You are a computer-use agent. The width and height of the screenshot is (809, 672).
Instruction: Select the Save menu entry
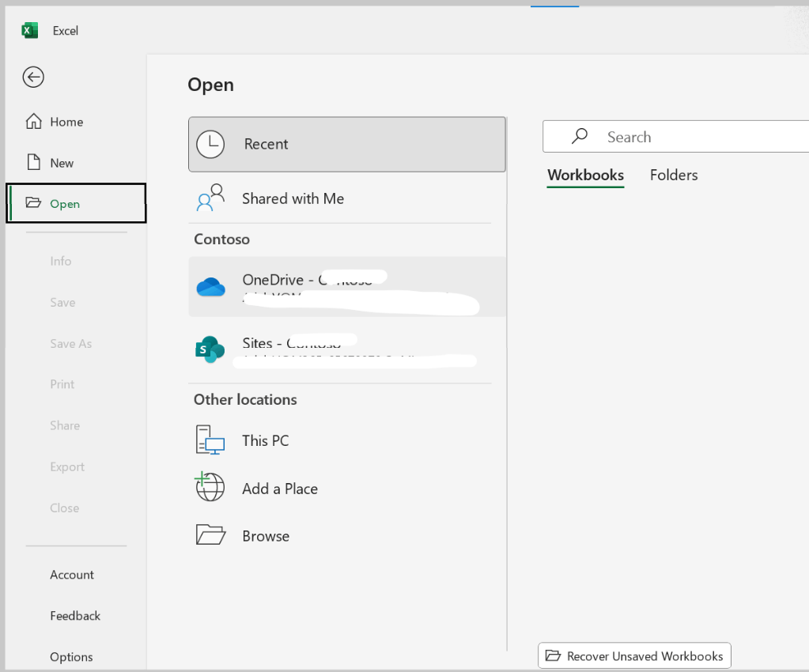[62, 302]
